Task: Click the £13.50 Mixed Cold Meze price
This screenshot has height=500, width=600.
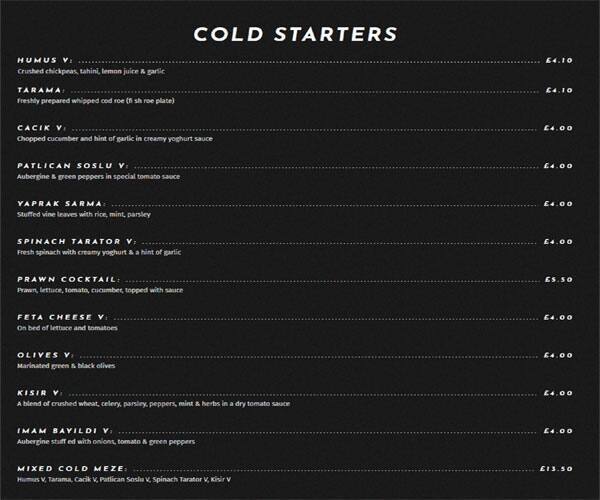Action: click(x=556, y=469)
